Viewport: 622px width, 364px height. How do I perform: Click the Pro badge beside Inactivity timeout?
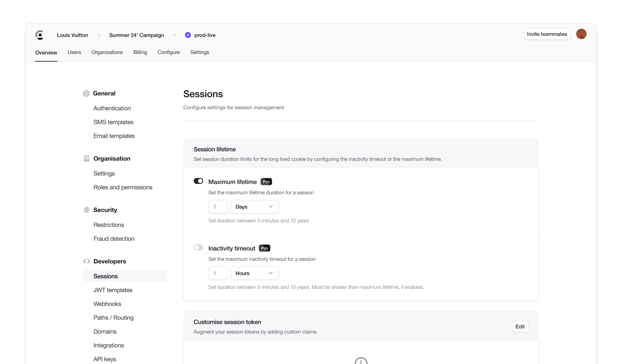(265, 248)
